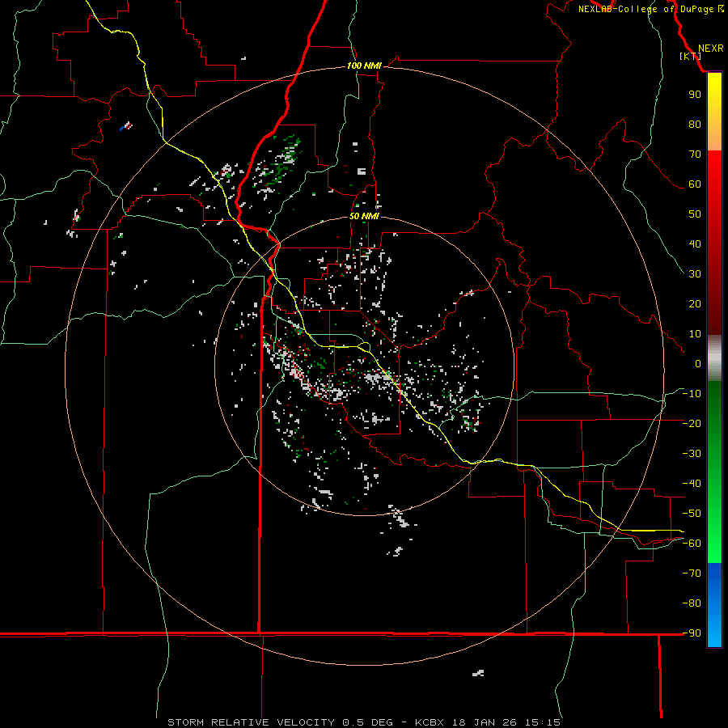Click the KT units label above color scale
This screenshot has width=728, height=728.
691,56
